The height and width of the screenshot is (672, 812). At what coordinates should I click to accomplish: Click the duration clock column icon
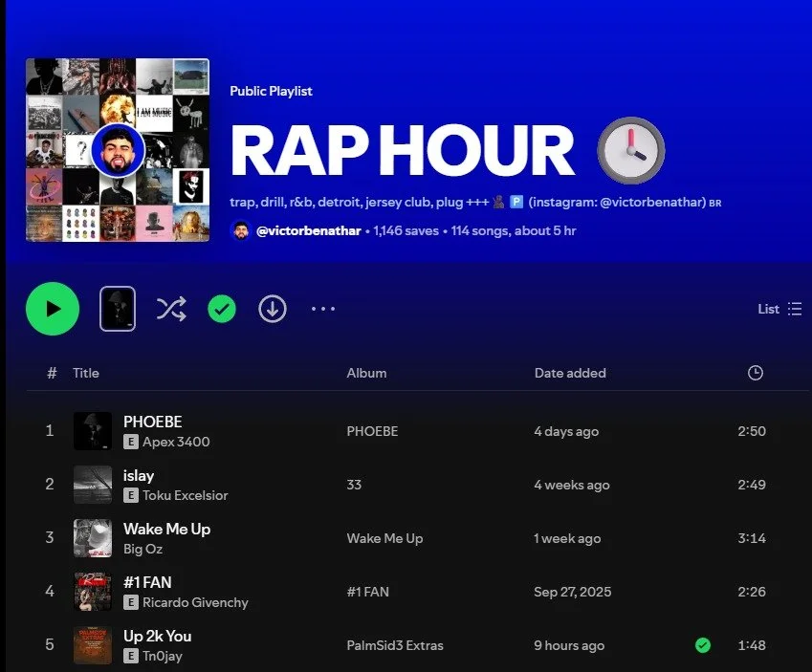[755, 373]
